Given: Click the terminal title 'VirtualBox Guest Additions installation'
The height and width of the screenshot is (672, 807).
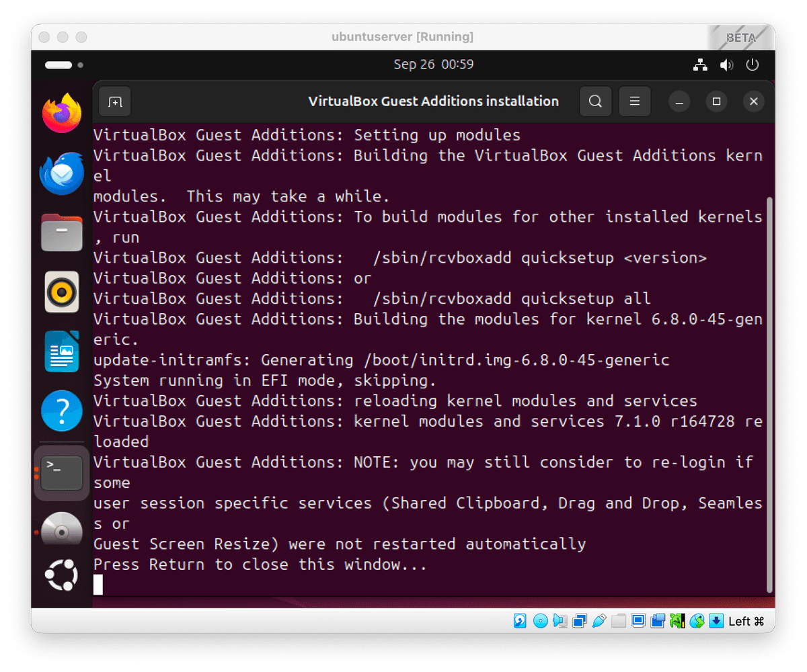Looking at the screenshot, I should point(433,101).
